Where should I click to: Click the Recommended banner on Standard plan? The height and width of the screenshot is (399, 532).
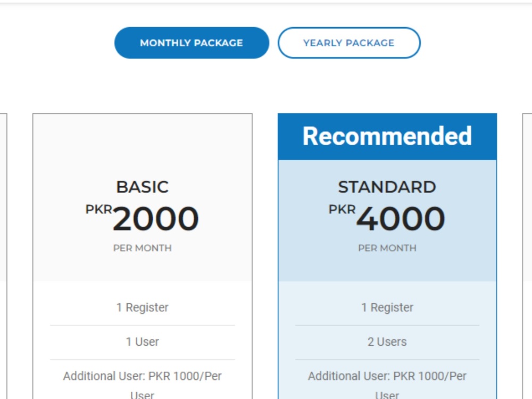(387, 136)
